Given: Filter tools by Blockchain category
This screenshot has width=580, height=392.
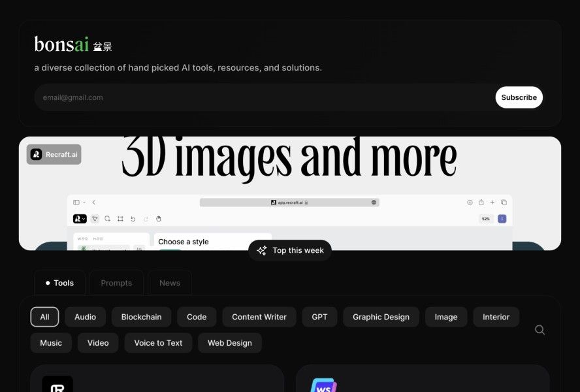Looking at the screenshot, I should click(141, 317).
